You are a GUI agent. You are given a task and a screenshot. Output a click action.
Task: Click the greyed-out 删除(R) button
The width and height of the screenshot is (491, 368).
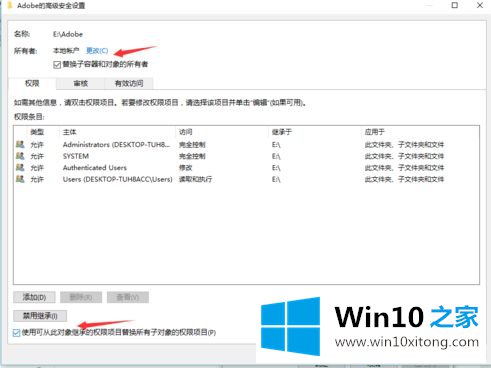tap(81, 297)
